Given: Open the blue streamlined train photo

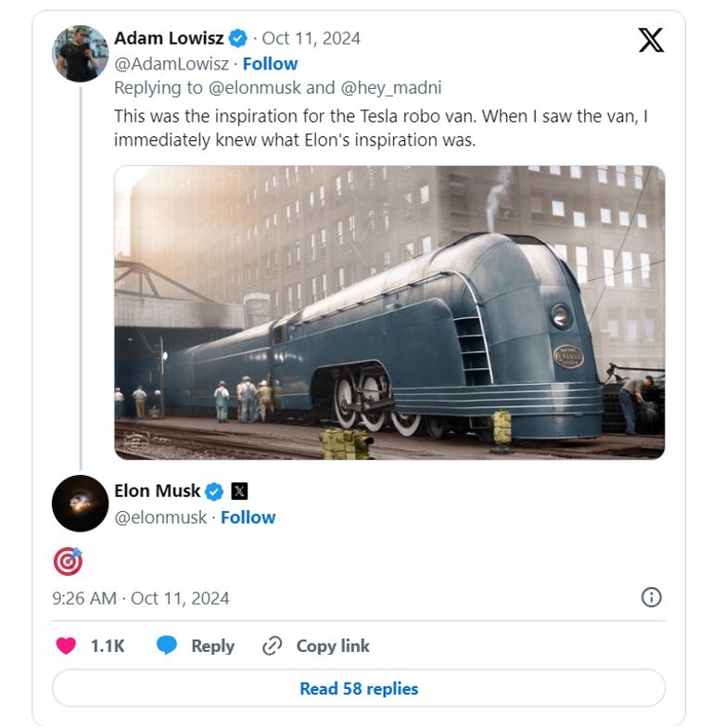Looking at the screenshot, I should click(389, 313).
